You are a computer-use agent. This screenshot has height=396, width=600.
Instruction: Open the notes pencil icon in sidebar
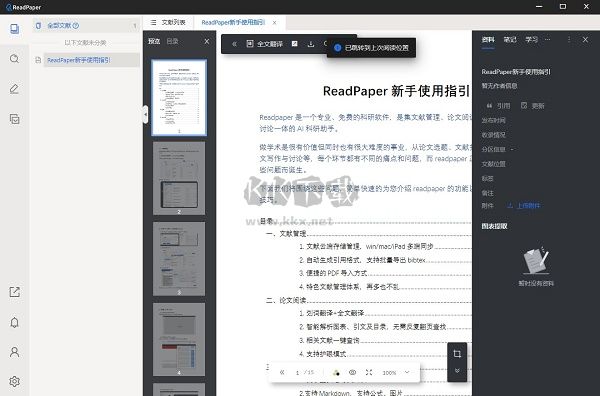point(15,89)
